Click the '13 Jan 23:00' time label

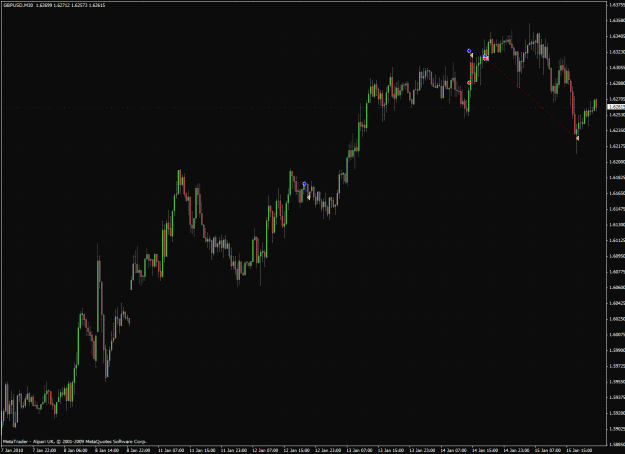422,450
